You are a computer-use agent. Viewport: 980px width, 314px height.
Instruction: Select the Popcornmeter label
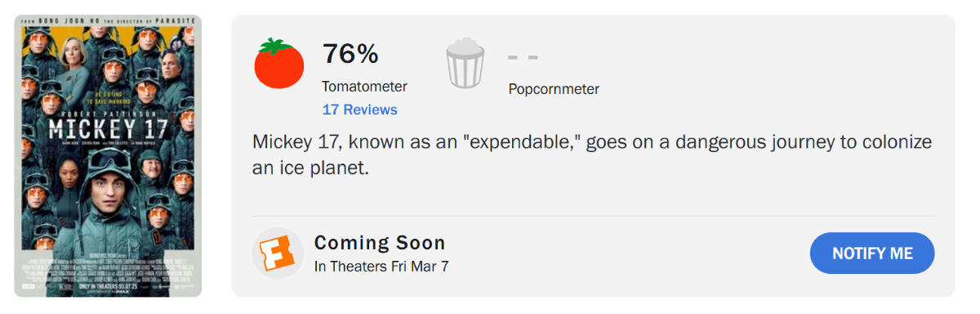554,89
